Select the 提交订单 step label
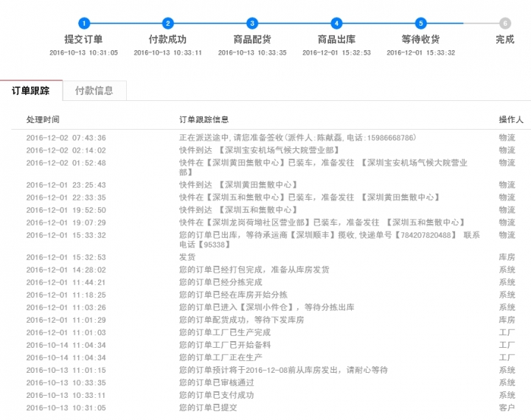 point(83,39)
